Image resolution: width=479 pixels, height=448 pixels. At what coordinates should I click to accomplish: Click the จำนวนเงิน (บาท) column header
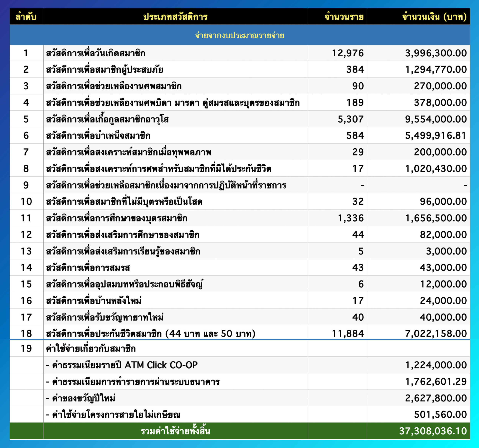point(434,17)
